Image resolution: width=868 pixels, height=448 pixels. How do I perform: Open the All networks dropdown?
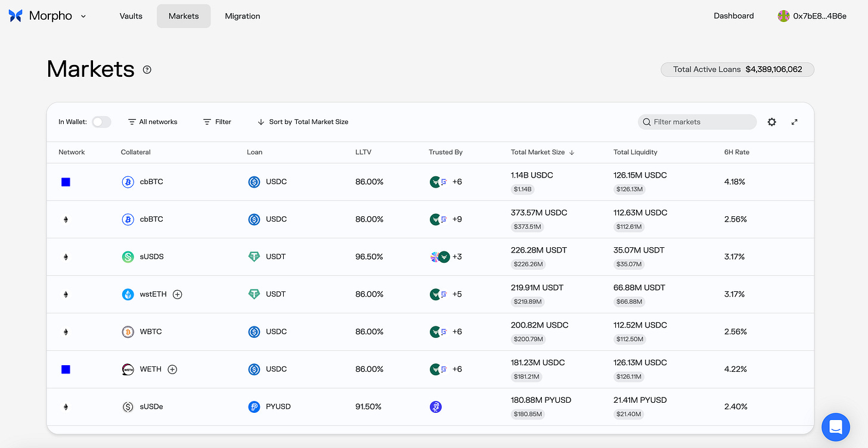click(x=153, y=122)
